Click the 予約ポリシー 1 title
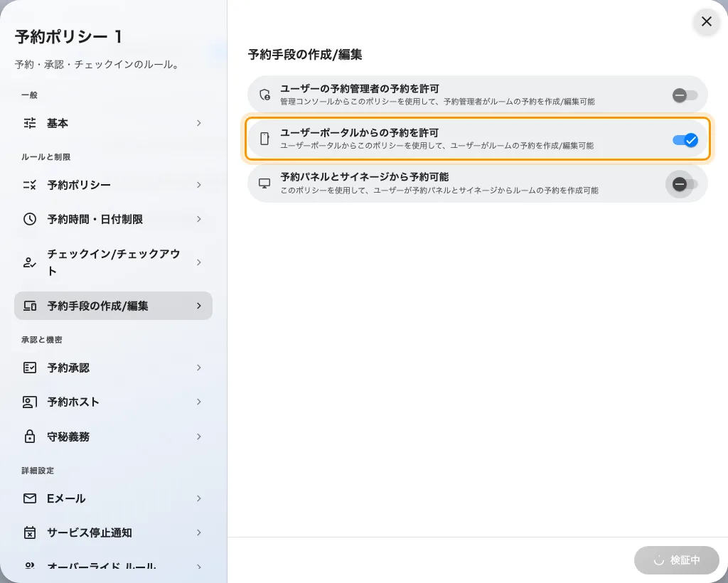This screenshot has height=583, width=728. click(69, 37)
